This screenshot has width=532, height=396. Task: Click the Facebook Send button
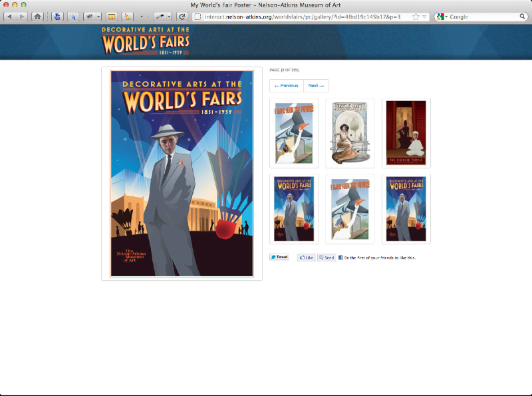point(327,258)
